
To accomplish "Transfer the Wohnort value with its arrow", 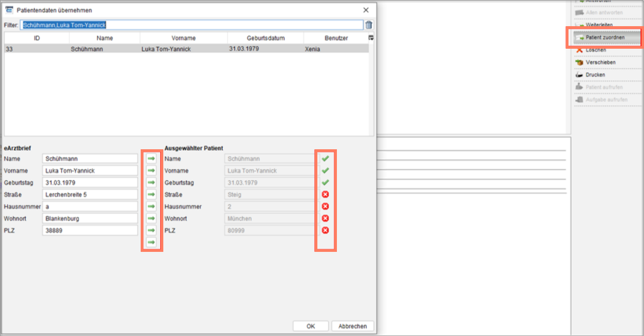I will (x=151, y=219).
